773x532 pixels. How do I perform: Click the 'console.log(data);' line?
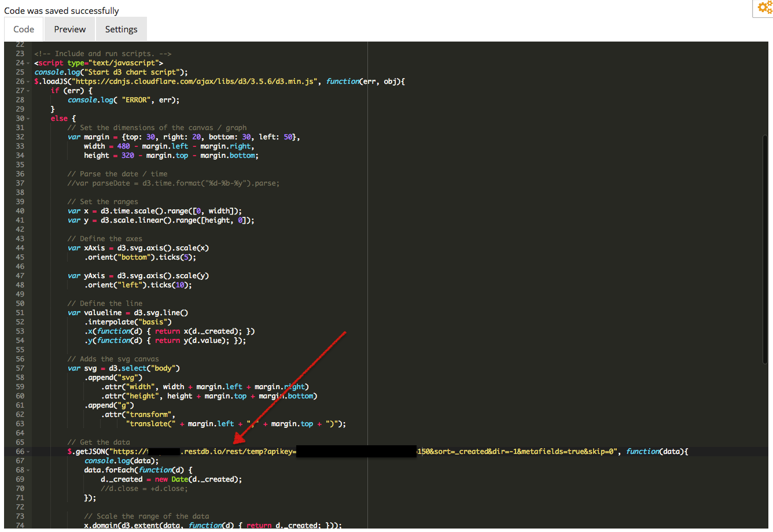tap(122, 461)
